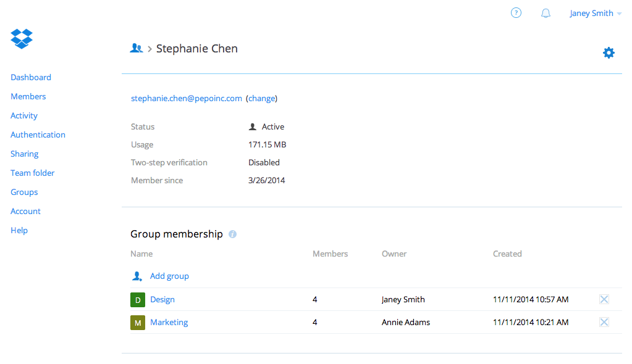
Task: Click the Dropbox logo
Action: coord(21,38)
